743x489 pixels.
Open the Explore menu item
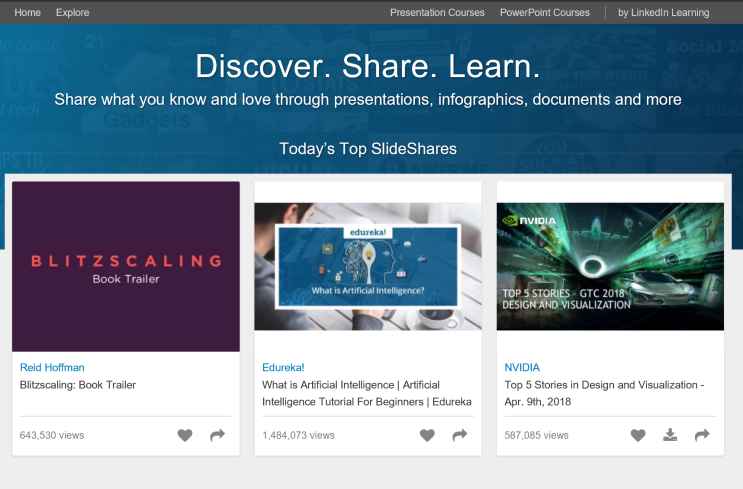pyautogui.click(x=72, y=13)
